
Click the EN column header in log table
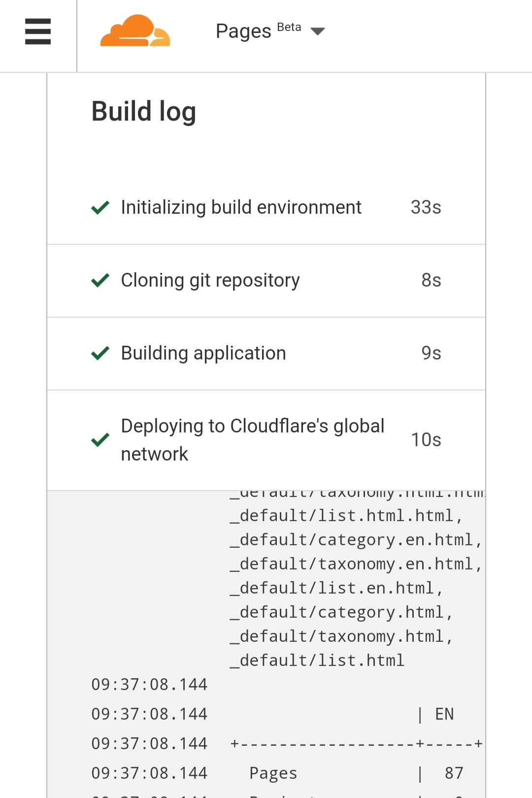click(444, 714)
